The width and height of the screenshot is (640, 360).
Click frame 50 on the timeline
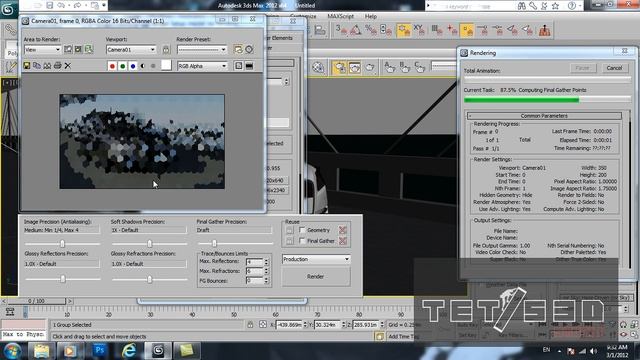(233, 315)
